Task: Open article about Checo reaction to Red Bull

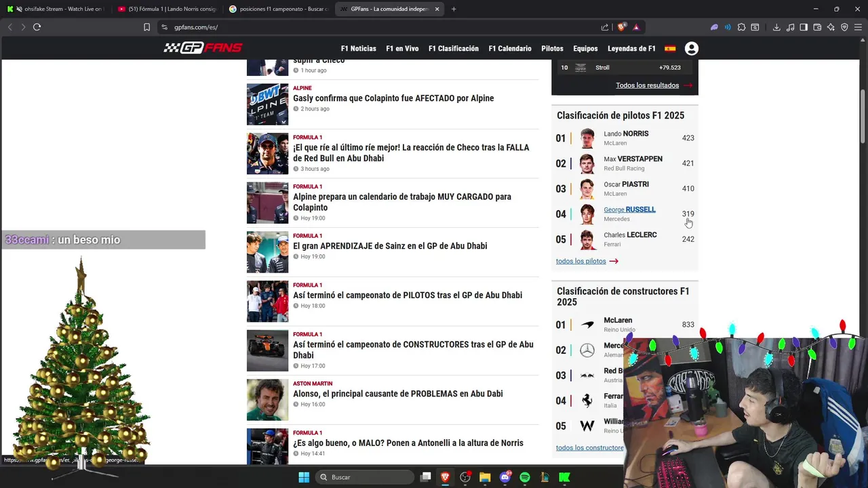Action: pyautogui.click(x=411, y=152)
